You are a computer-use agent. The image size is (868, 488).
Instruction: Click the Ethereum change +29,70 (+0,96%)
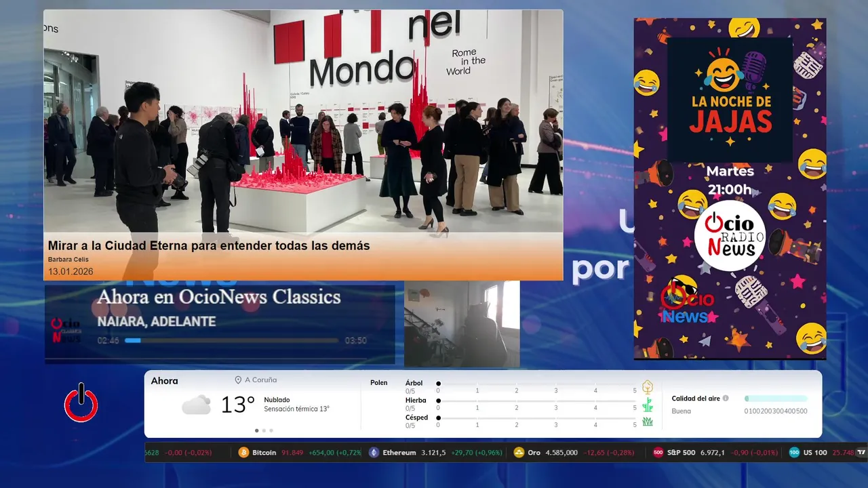click(x=475, y=452)
